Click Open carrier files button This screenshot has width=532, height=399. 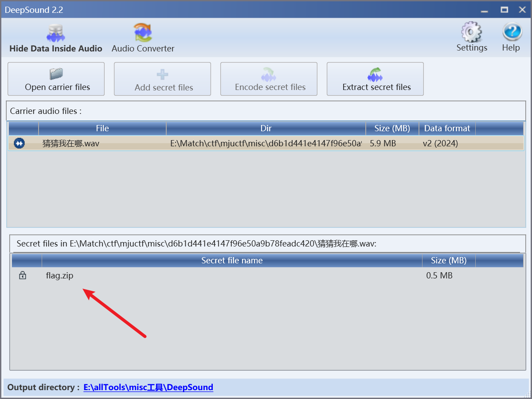pos(56,79)
